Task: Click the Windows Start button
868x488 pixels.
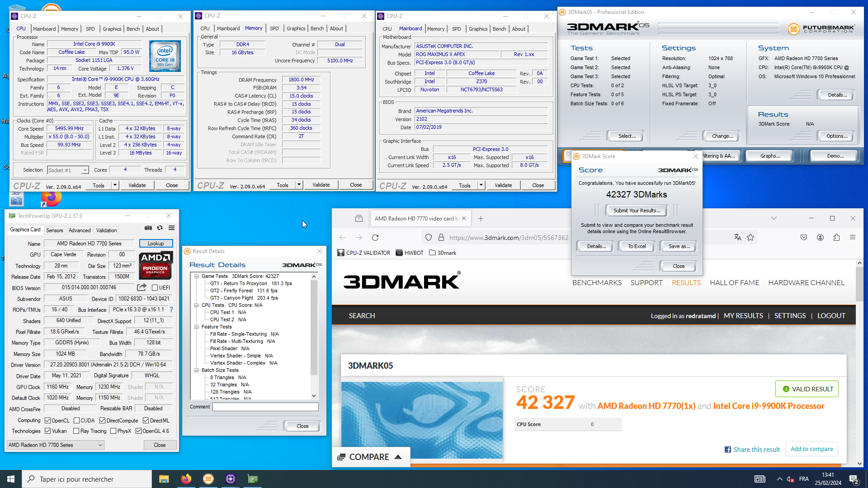Action: click(11, 479)
